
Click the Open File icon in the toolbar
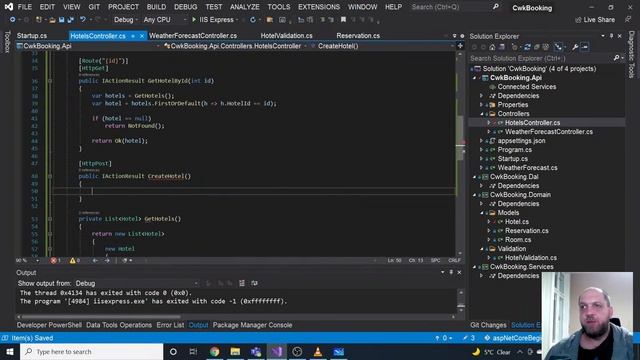(52, 20)
